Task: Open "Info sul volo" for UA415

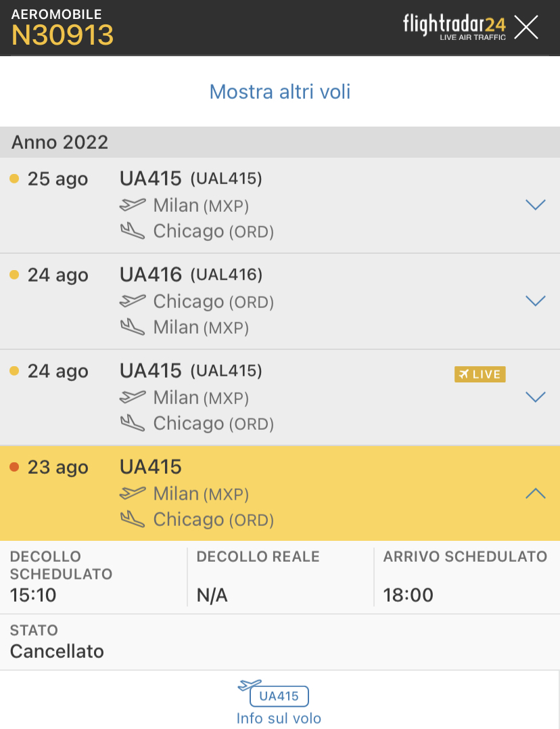Action: coord(279,718)
